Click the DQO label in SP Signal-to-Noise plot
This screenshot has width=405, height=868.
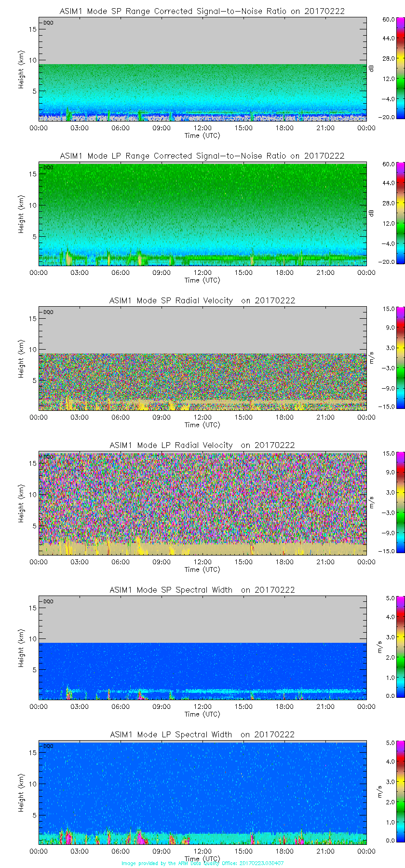(48, 23)
